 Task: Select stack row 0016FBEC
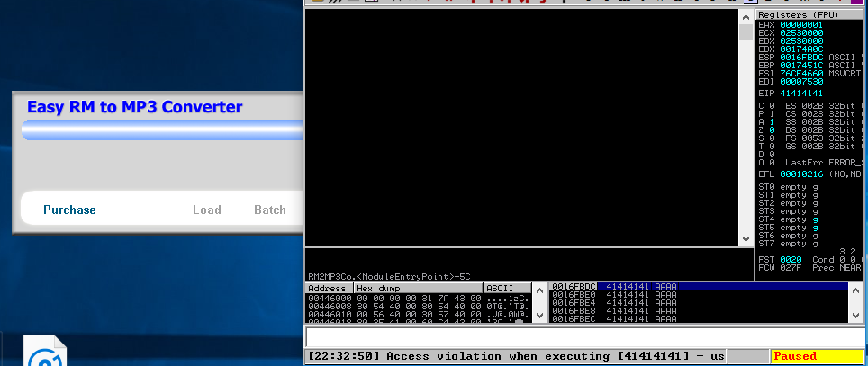(x=699, y=318)
